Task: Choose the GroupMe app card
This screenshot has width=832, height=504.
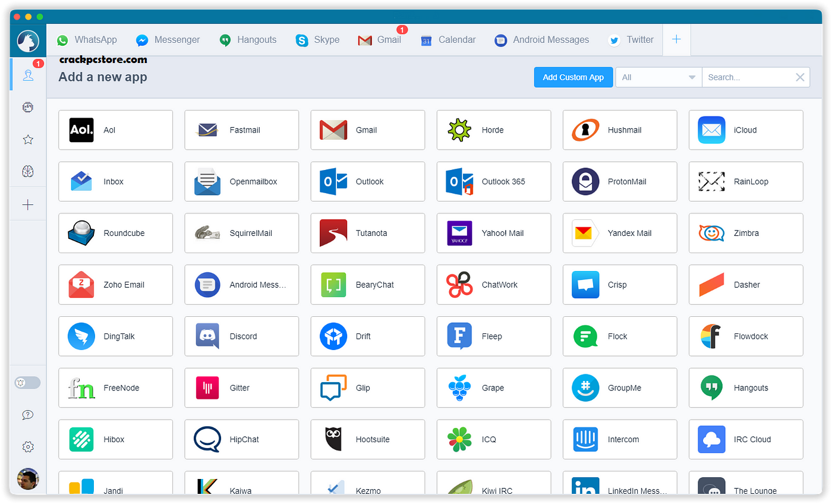Action: point(620,388)
